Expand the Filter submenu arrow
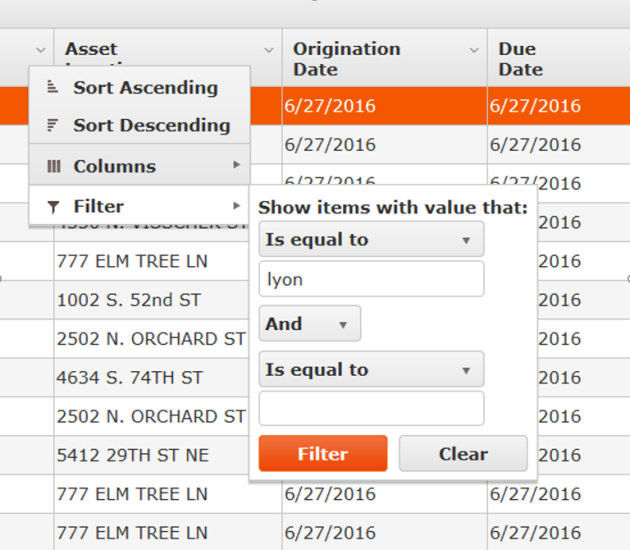Screen dimensions: 630x550 [x=237, y=206]
